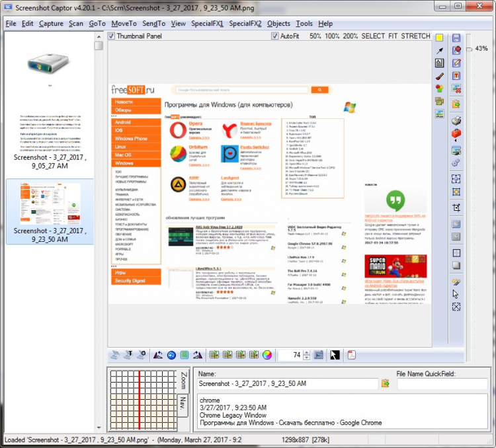Switch to the Zoom tab
Image resolution: width=496 pixels, height=448 pixels.
pos(183,381)
